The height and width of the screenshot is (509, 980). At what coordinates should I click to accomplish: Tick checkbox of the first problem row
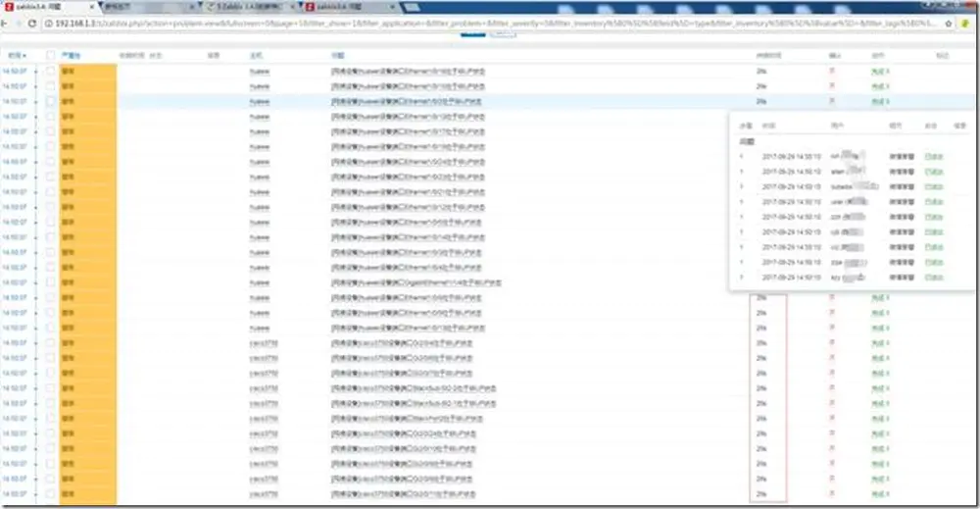click(51, 72)
